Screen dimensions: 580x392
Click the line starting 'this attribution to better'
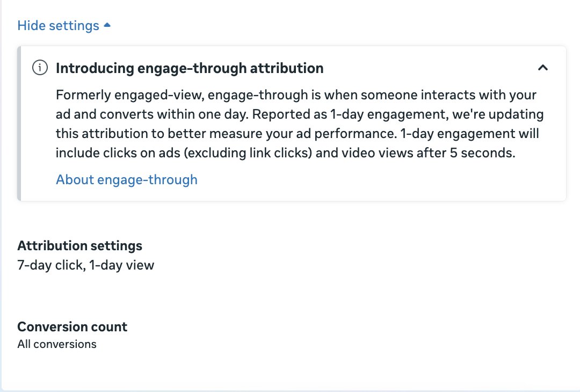[297, 133]
